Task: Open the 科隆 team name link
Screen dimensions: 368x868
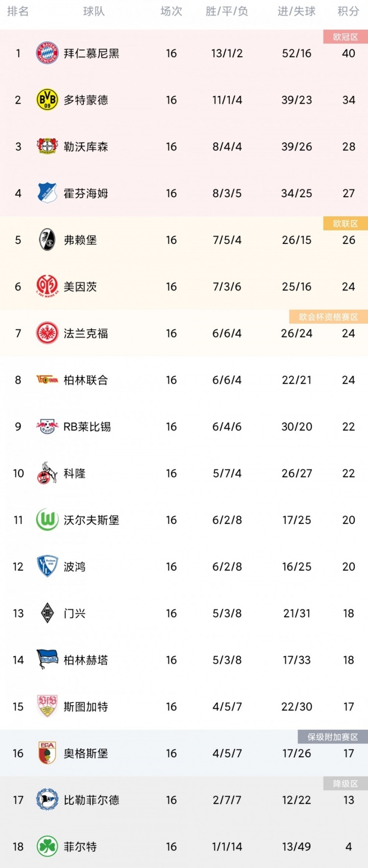Action: (x=75, y=473)
